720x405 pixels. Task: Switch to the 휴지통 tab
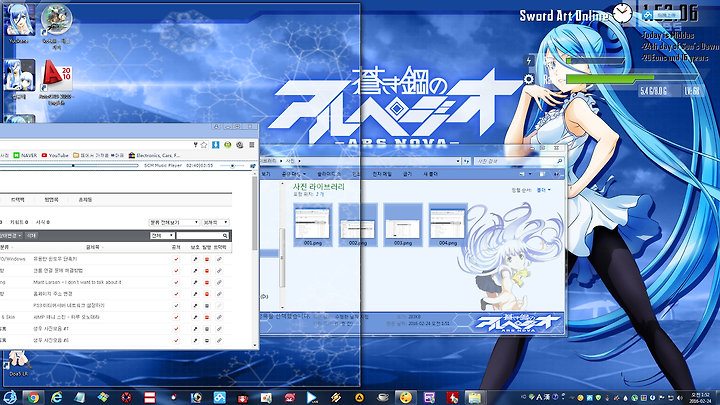(x=85, y=200)
